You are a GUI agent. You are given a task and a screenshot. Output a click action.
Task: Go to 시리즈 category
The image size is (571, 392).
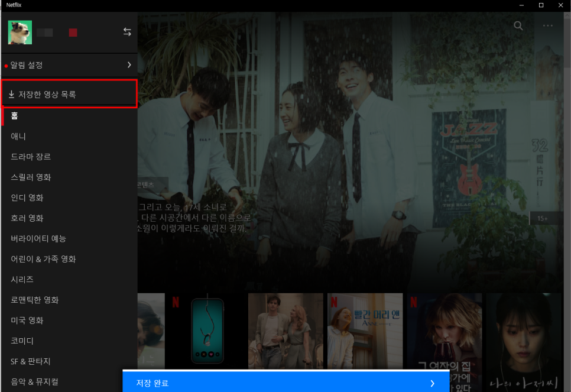pyautogui.click(x=22, y=280)
